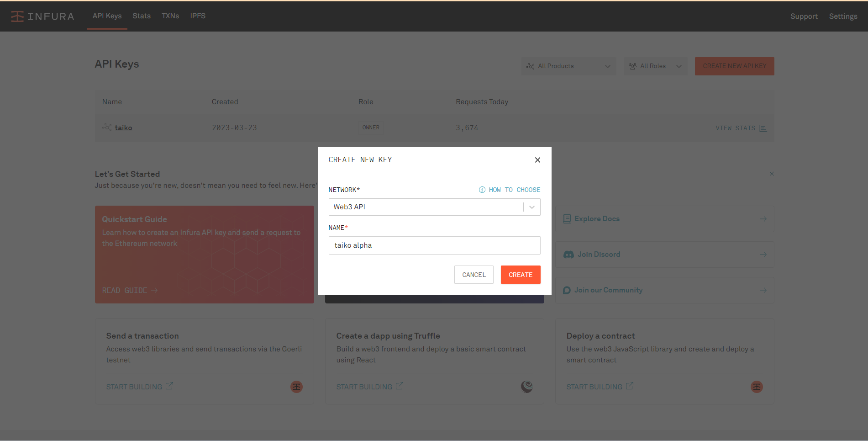Click the View Stats chart icon
868x441 pixels.
tap(763, 128)
